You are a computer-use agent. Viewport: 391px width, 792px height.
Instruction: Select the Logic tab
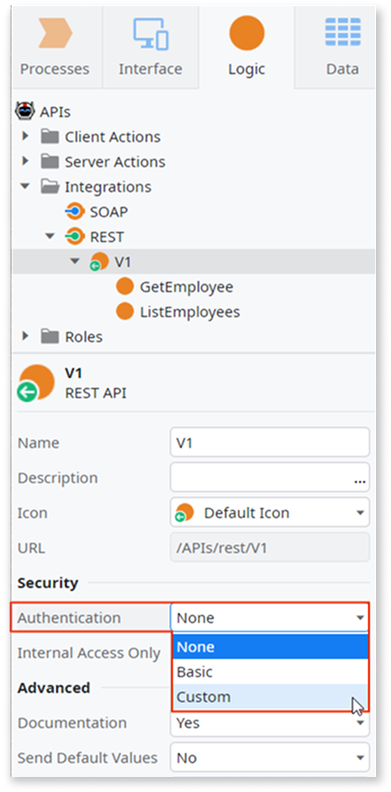247,46
